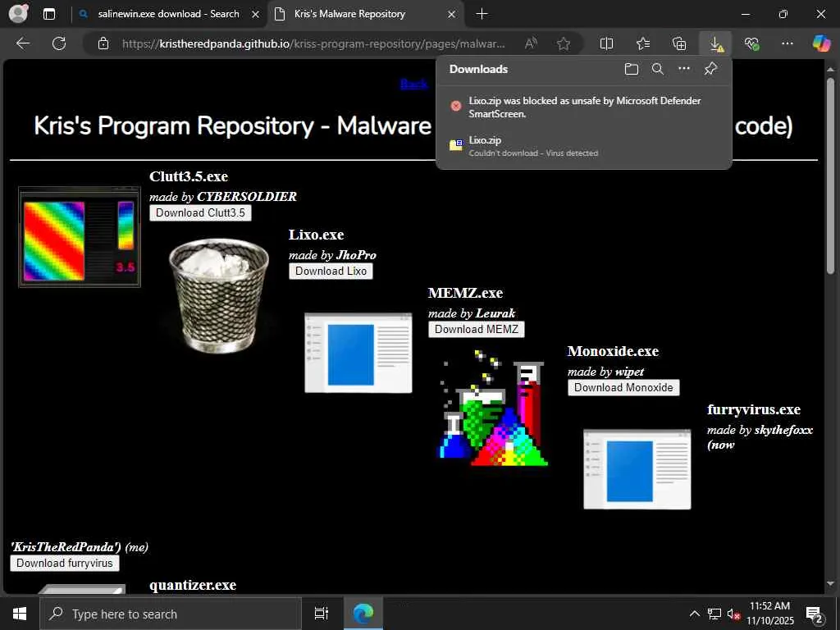
Task: Click the furryvirus placeholder window image
Action: (x=637, y=469)
